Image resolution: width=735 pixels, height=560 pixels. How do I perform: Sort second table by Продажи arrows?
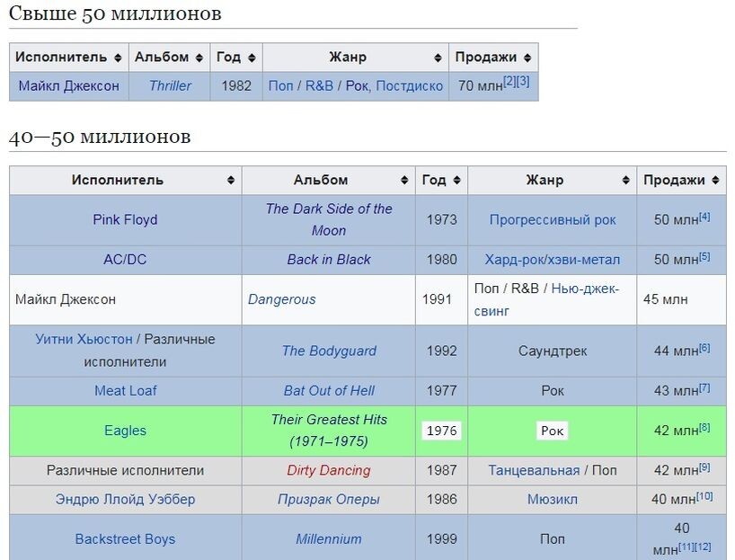point(715,180)
